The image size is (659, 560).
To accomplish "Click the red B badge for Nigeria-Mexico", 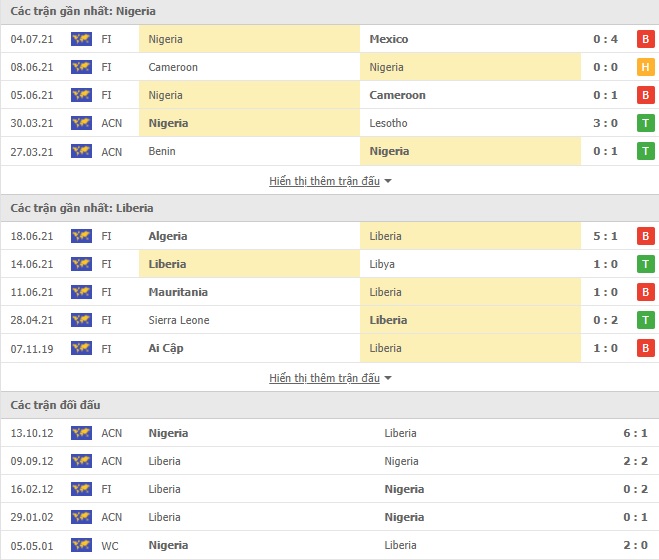I will click(x=646, y=39).
